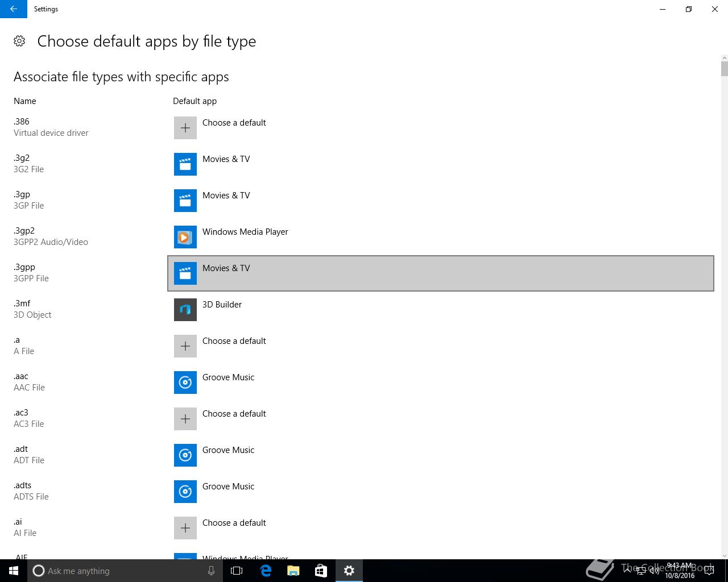Change 'Groove Music' default for .adts
This screenshot has width=728, height=582.
tap(228, 487)
